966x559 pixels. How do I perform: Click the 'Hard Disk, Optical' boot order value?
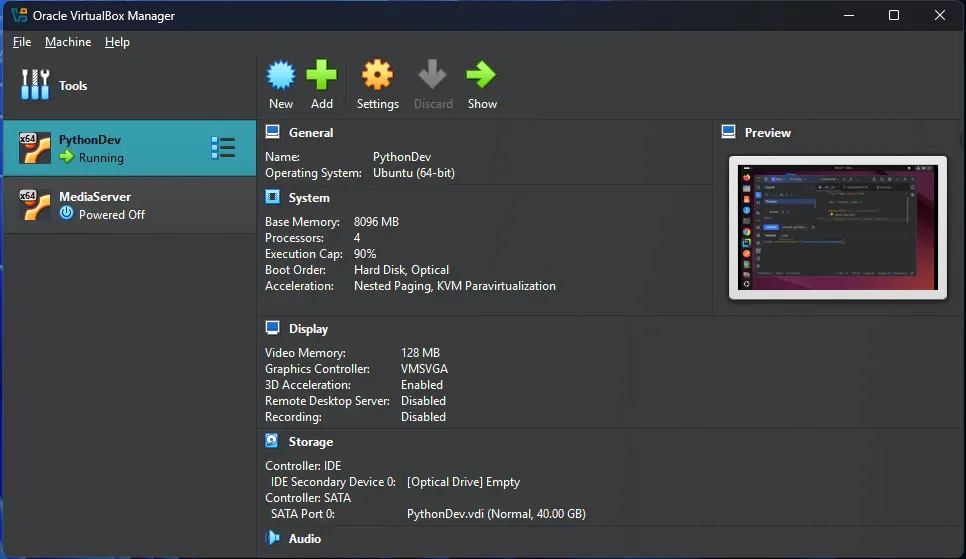pyautogui.click(x=401, y=270)
